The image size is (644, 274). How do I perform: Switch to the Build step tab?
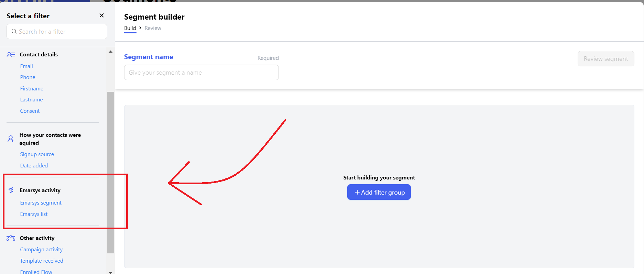pyautogui.click(x=130, y=28)
